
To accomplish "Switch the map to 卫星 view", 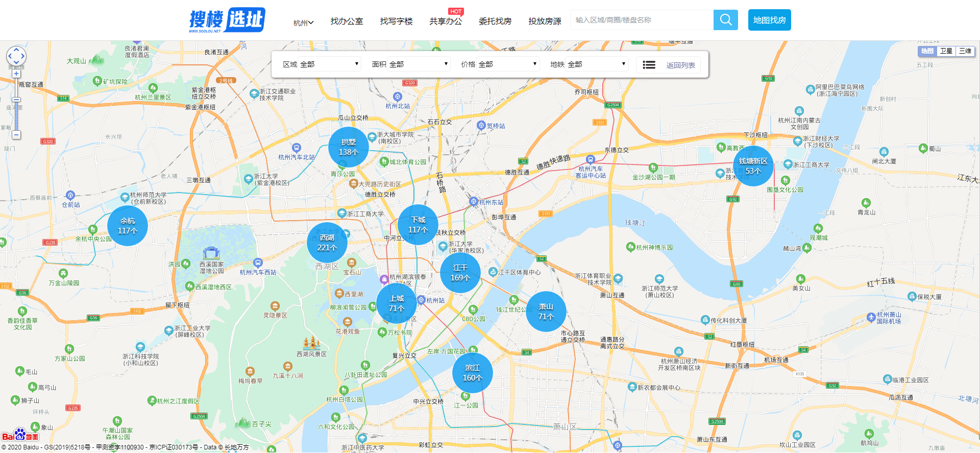I will (946, 51).
